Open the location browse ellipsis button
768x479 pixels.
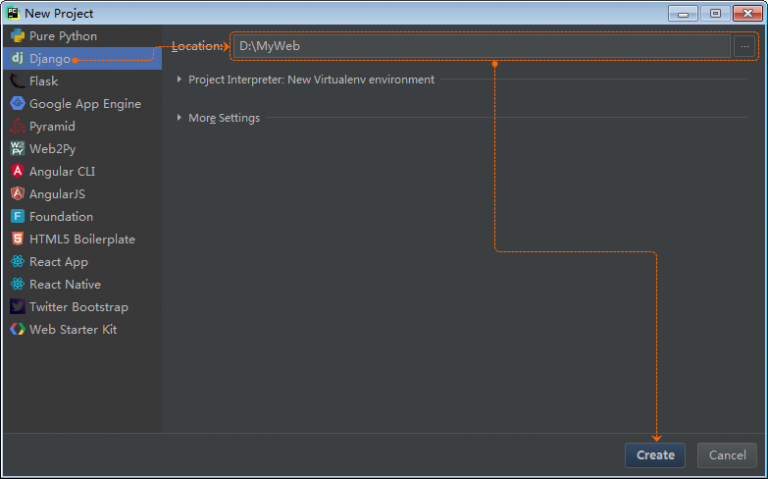tap(744, 46)
